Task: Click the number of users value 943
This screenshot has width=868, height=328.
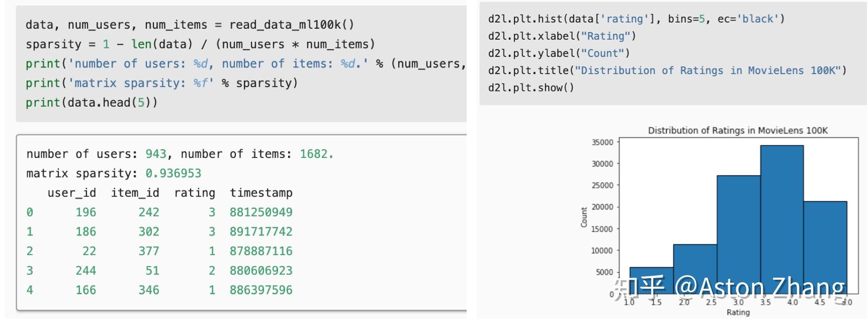Action: [156, 154]
